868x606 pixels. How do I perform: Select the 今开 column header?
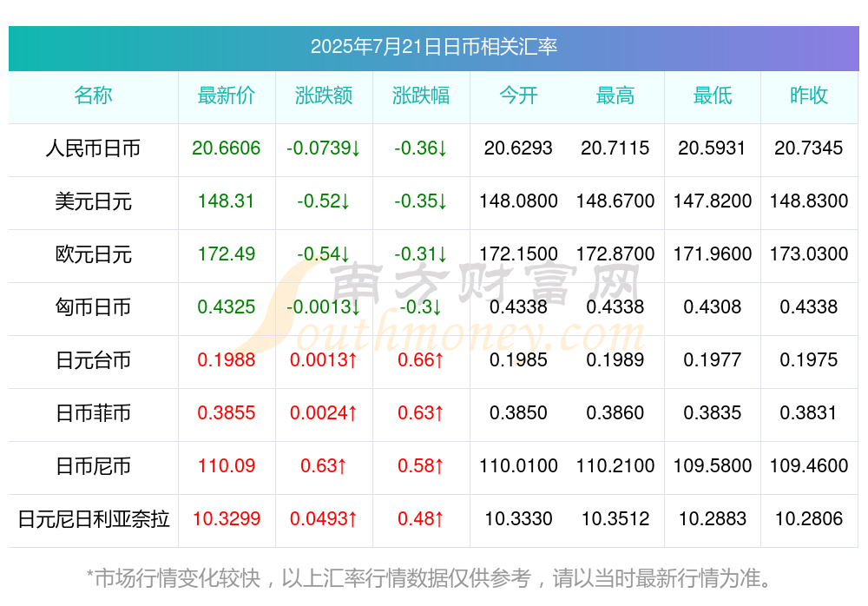point(518,96)
